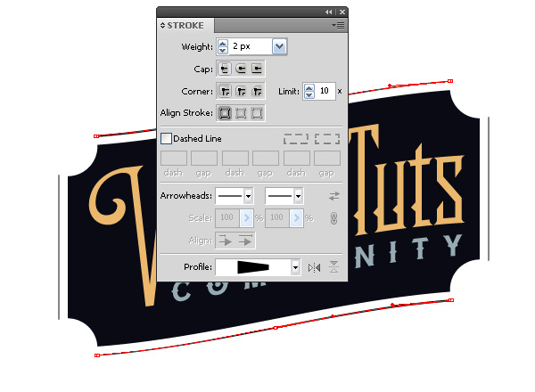The height and width of the screenshot is (392, 535).
Task: Open the Stroke panel flyout menu
Action: click(x=338, y=26)
